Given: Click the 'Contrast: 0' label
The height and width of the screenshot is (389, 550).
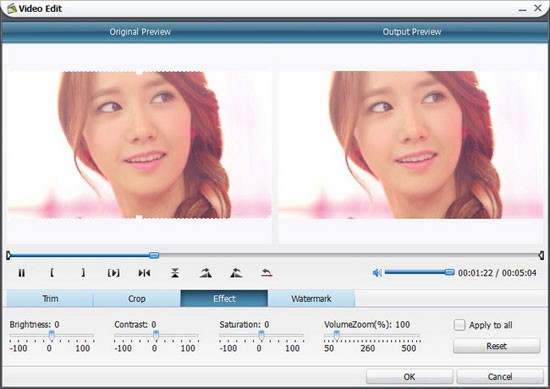Looking at the screenshot, I should tap(135, 324).
